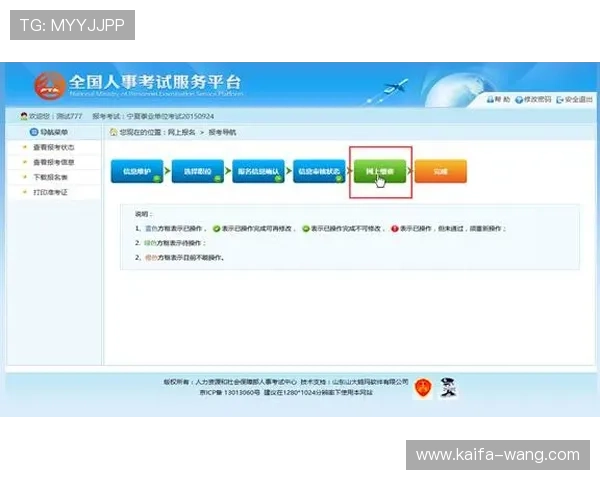
Task: Select 下载报名表 in the sidebar menu
Action: (x=51, y=177)
